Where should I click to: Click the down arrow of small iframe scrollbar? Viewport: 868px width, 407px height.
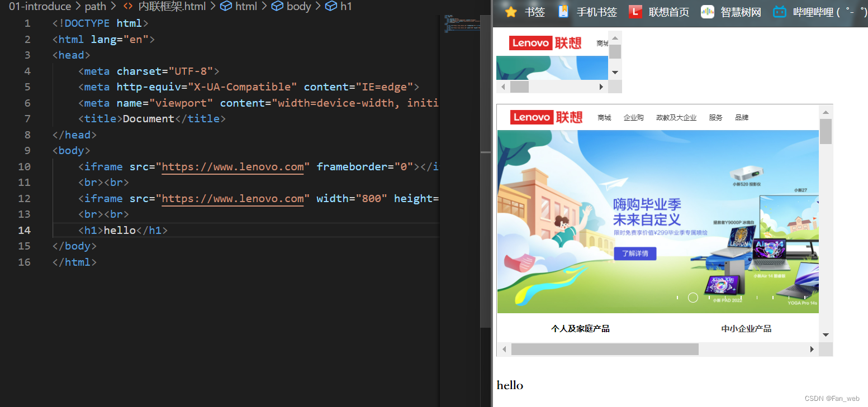coord(615,73)
